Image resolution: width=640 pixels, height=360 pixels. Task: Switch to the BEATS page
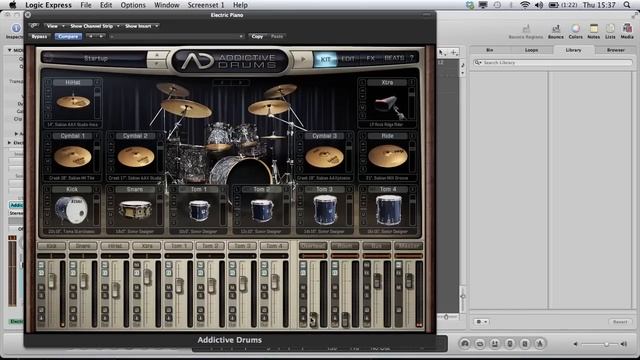point(394,58)
